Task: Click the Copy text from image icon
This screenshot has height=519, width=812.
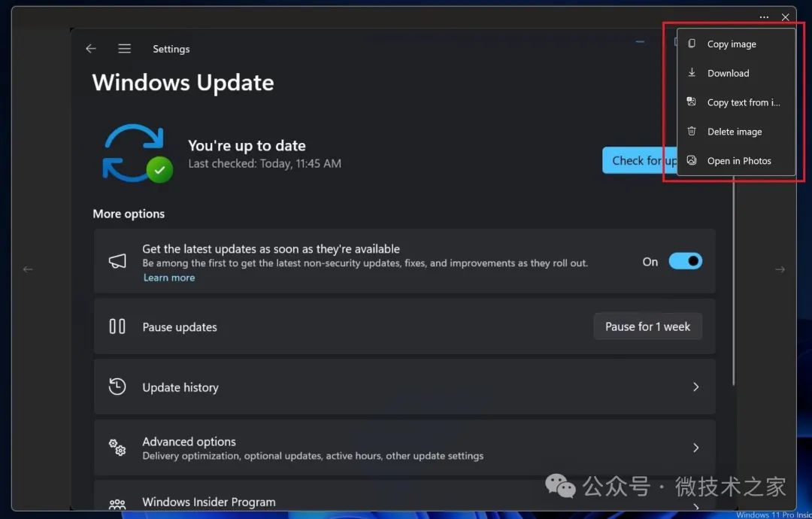Action: point(692,102)
